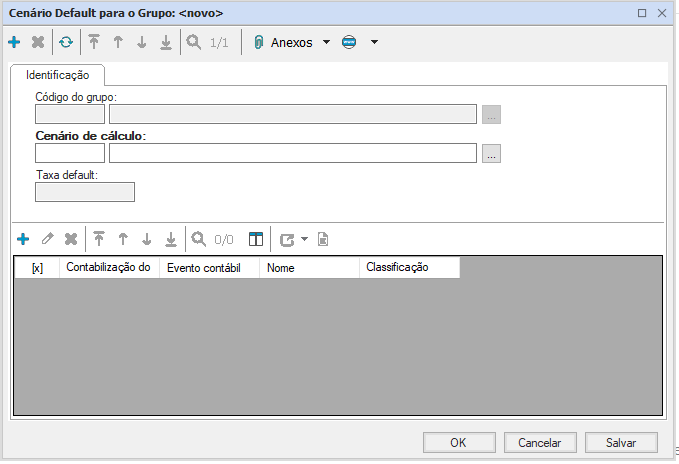The height and width of the screenshot is (464, 679).
Task: Open the dropdown arrow after the blue round icon
Action: click(x=374, y=43)
